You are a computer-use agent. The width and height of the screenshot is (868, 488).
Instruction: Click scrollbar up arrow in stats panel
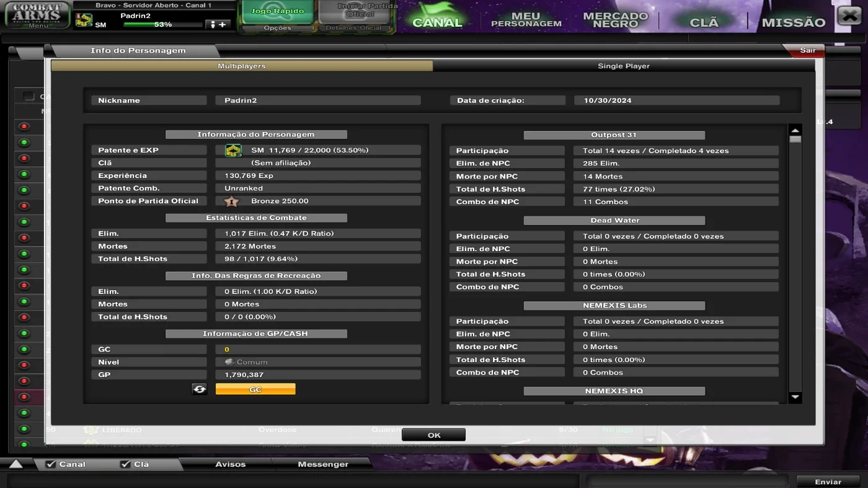795,130
